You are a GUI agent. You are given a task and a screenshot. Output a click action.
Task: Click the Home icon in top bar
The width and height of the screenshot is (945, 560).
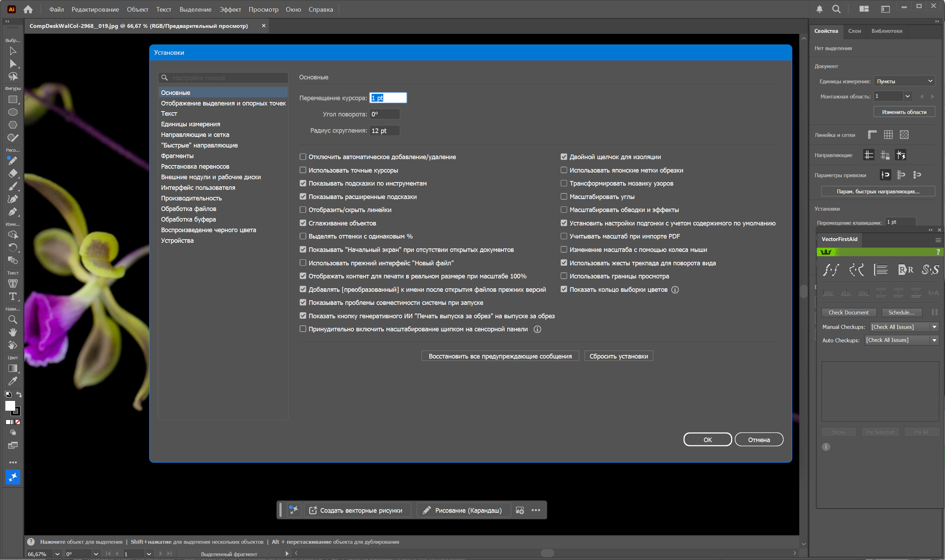[x=28, y=10]
